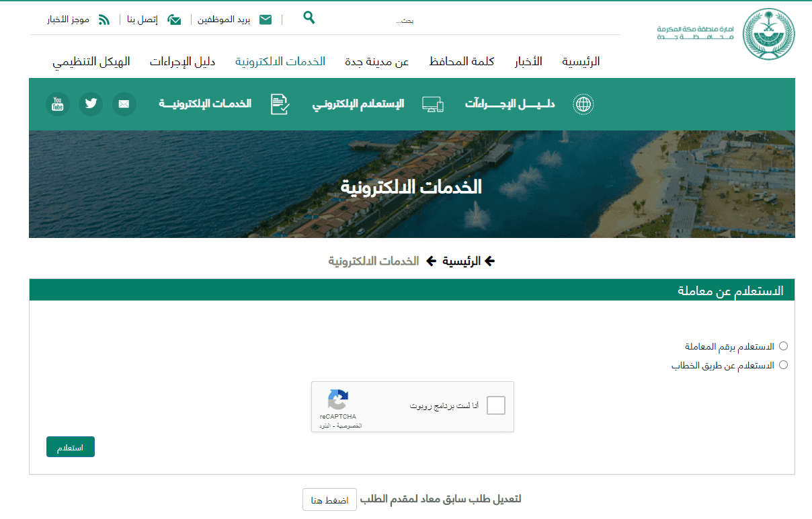812x519 pixels.
Task: Click the banner title الخدمات الالكترونية
Action: 411,187
